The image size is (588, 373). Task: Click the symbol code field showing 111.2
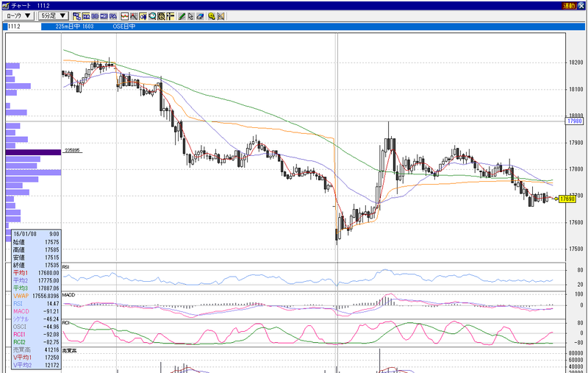coord(22,26)
